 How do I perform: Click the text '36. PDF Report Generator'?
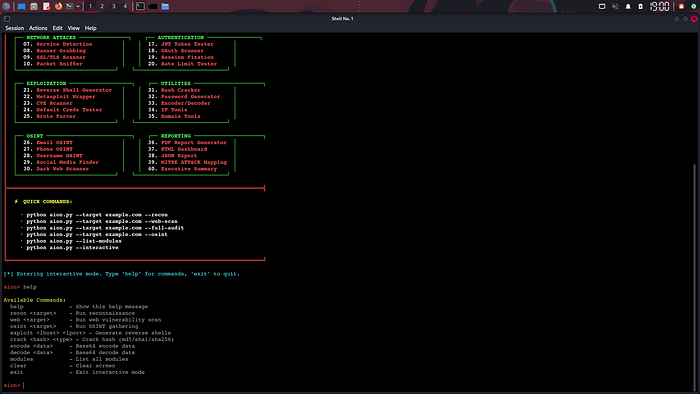click(188, 142)
